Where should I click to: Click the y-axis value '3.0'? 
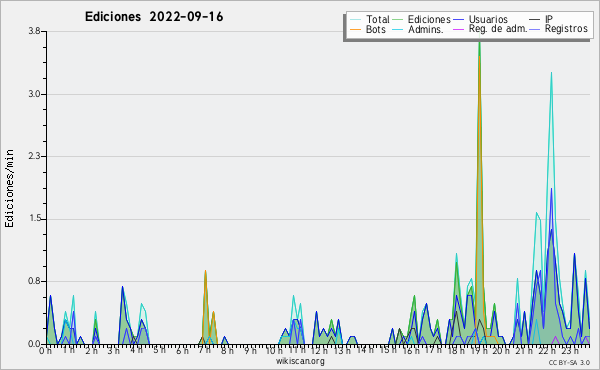34,94
